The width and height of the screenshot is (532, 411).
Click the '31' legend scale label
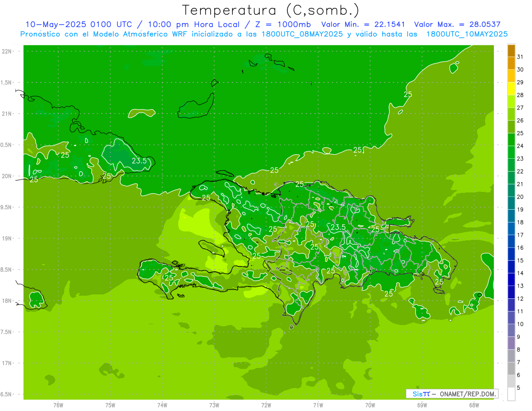(x=520, y=57)
